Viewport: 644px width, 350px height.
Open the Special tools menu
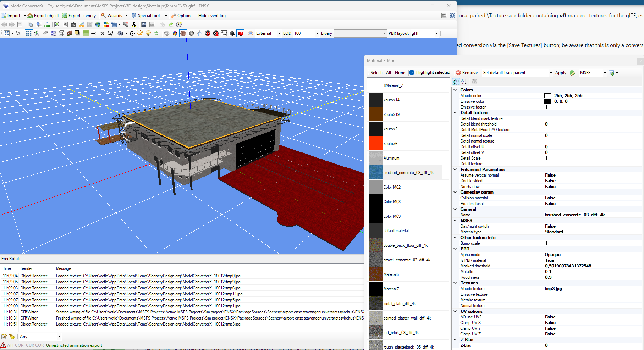[149, 16]
